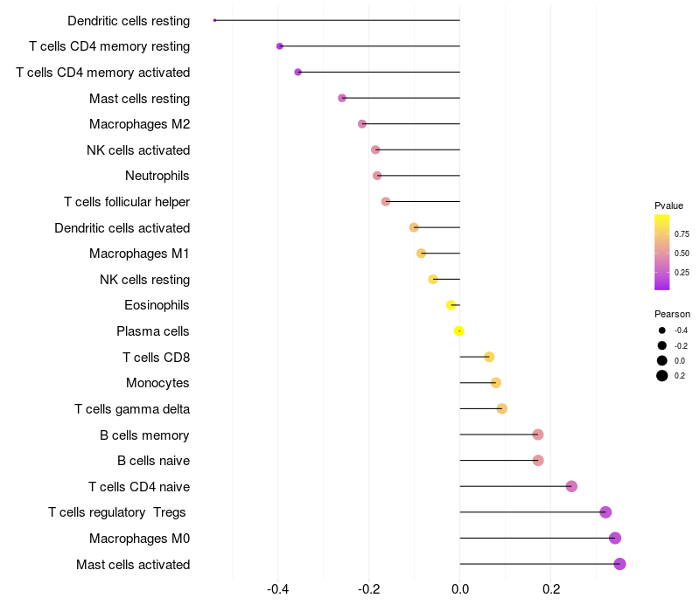Click the 0.2 x-axis tick label
This screenshot has height=612, width=700.
551,589
